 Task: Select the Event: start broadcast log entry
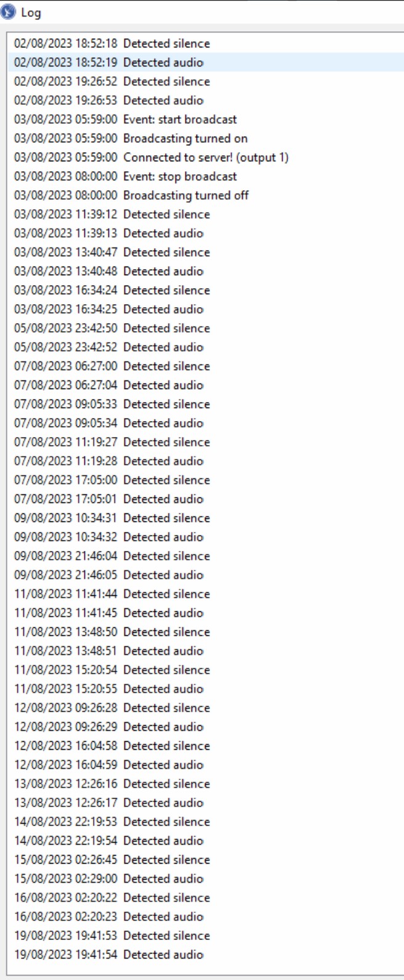pyautogui.click(x=207, y=119)
